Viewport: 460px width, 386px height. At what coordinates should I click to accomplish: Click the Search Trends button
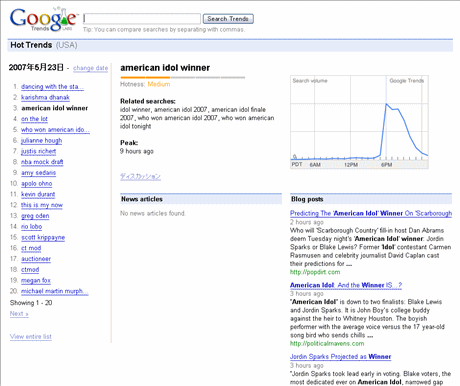(x=228, y=19)
